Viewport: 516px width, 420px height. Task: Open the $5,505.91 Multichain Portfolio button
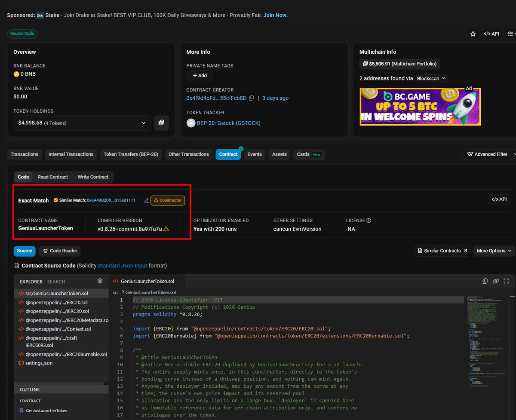tap(399, 64)
